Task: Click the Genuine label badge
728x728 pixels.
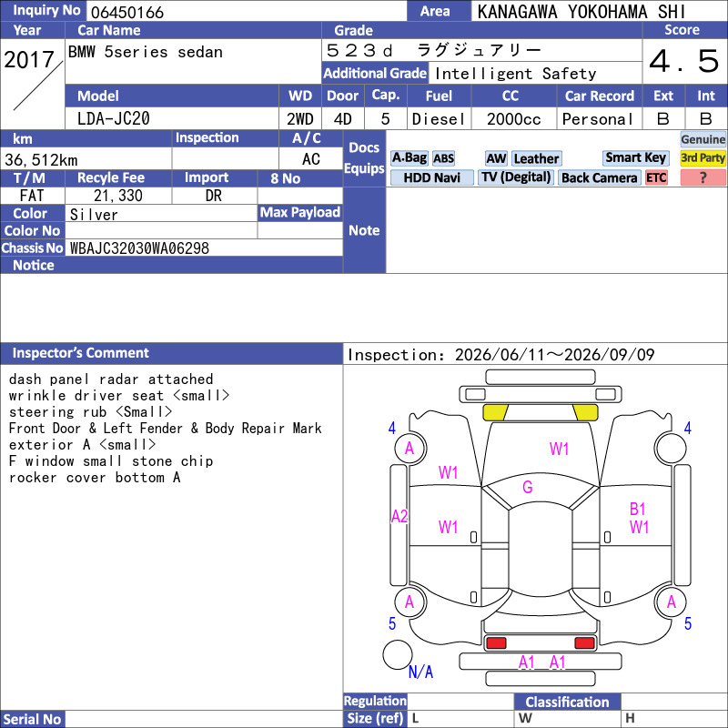Action: pos(703,139)
